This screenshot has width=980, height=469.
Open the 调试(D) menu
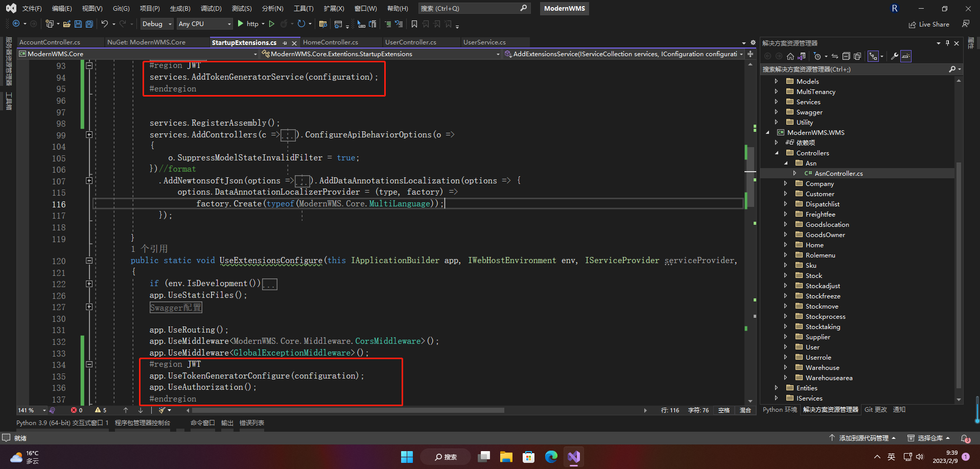tap(211, 8)
